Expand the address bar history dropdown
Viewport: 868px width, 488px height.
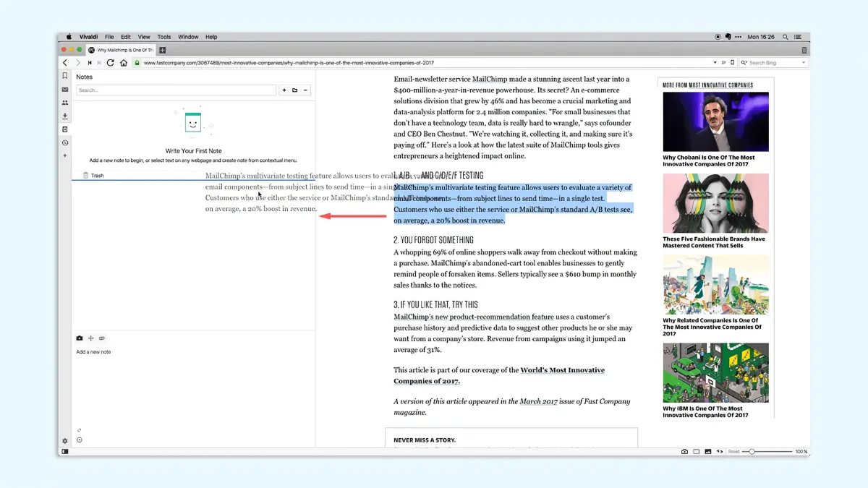pos(715,63)
